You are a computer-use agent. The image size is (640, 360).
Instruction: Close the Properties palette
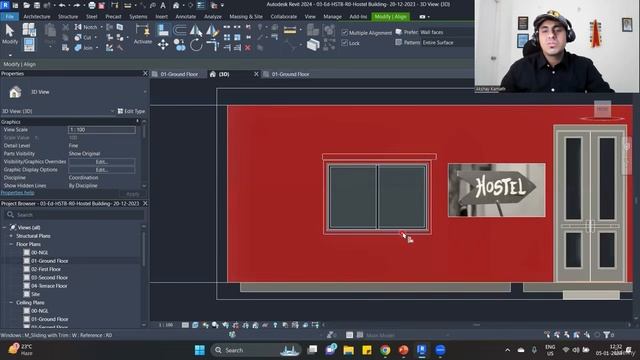point(145,73)
